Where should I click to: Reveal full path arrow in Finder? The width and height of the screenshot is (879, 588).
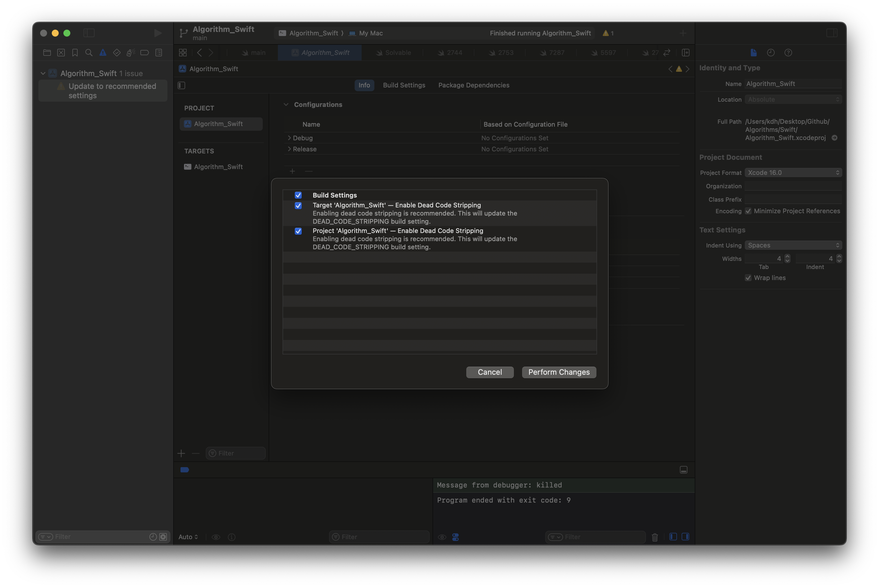click(x=834, y=138)
